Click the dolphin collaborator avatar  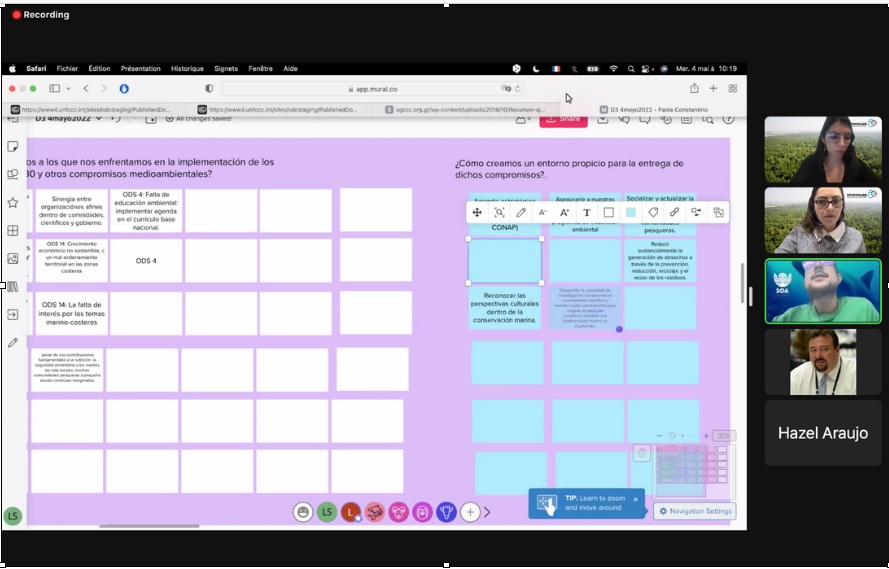pyautogui.click(x=375, y=512)
